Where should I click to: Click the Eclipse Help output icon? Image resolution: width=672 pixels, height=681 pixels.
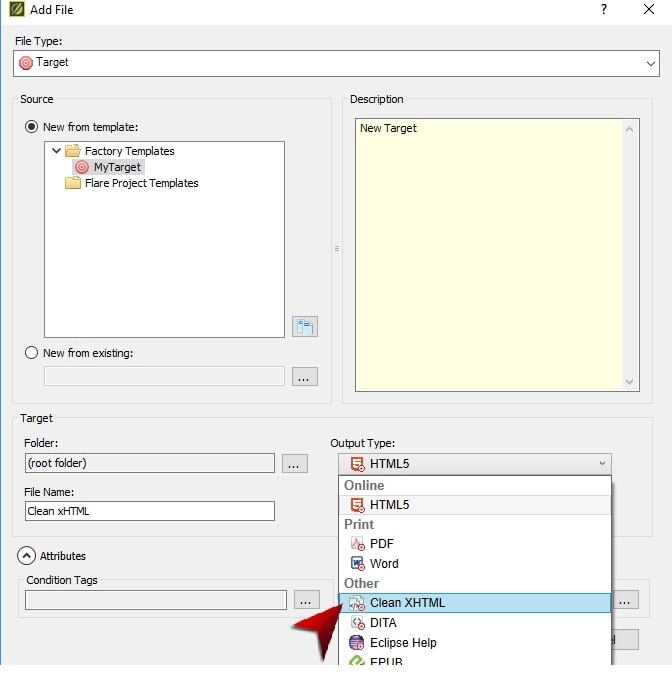(357, 642)
